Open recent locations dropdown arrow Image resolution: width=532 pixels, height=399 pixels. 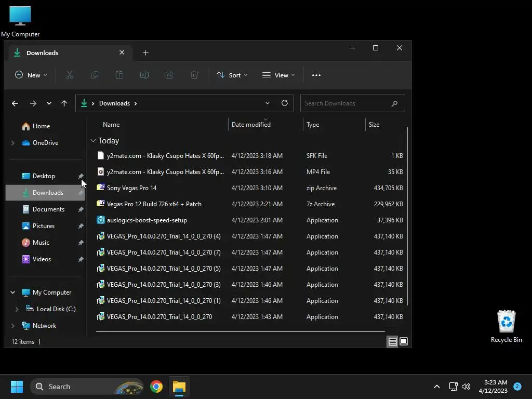49,103
